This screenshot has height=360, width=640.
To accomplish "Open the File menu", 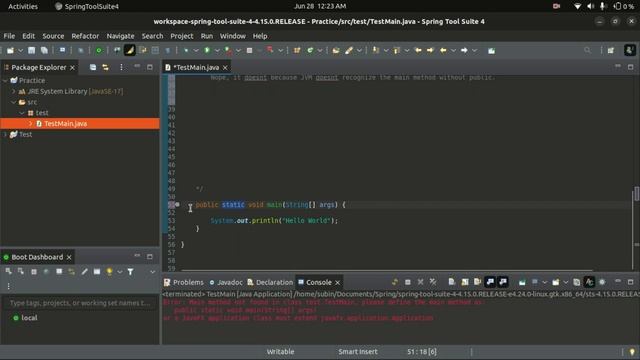I will (9, 36).
